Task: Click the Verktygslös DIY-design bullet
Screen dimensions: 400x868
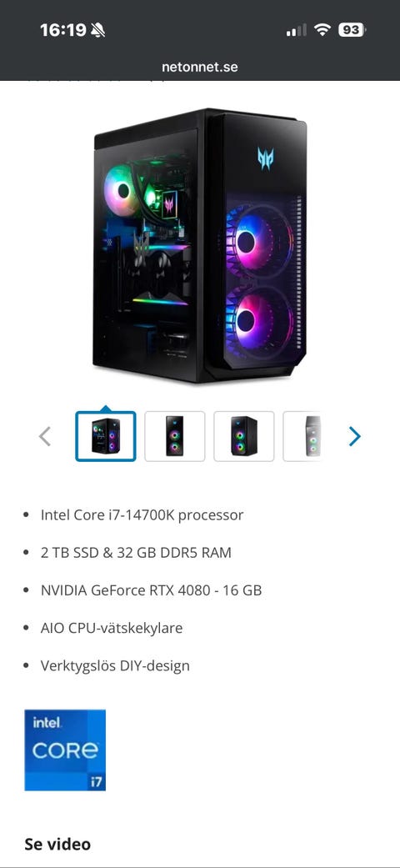Action: (x=115, y=665)
